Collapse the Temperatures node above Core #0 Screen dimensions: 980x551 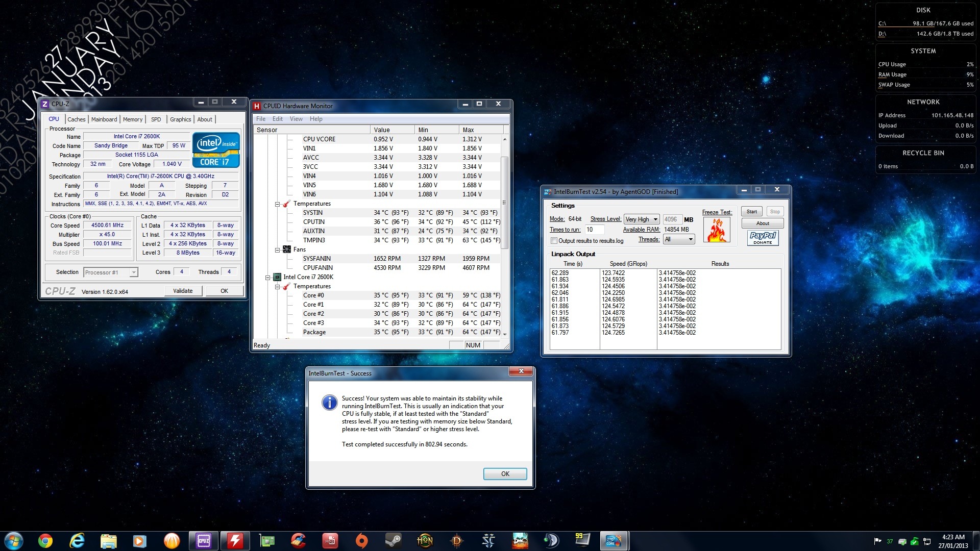(278, 287)
